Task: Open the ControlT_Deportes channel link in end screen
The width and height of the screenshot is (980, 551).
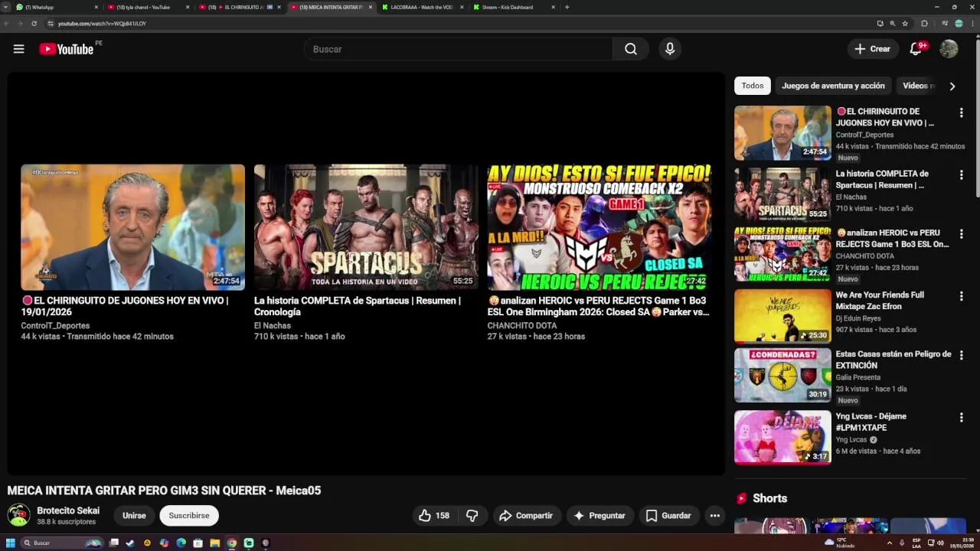Action: (55, 325)
